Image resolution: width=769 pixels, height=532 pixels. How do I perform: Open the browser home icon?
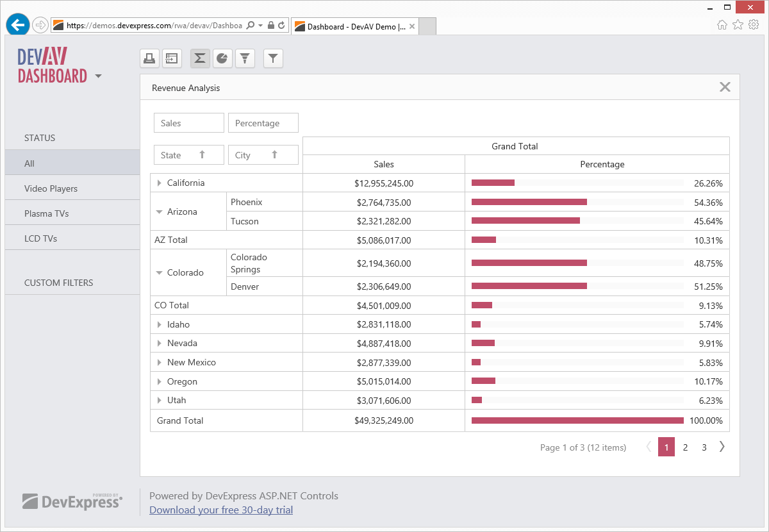(722, 25)
